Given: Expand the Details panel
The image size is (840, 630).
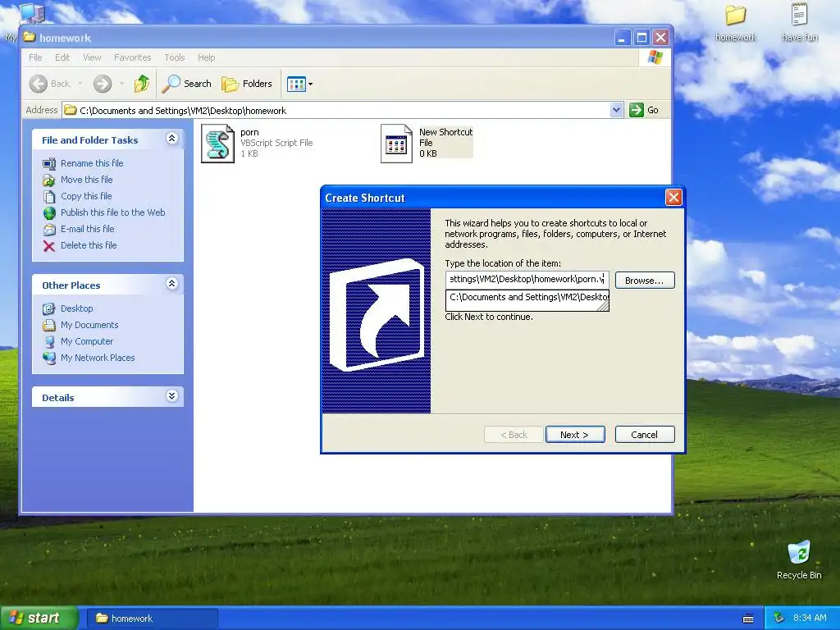Looking at the screenshot, I should (172, 396).
